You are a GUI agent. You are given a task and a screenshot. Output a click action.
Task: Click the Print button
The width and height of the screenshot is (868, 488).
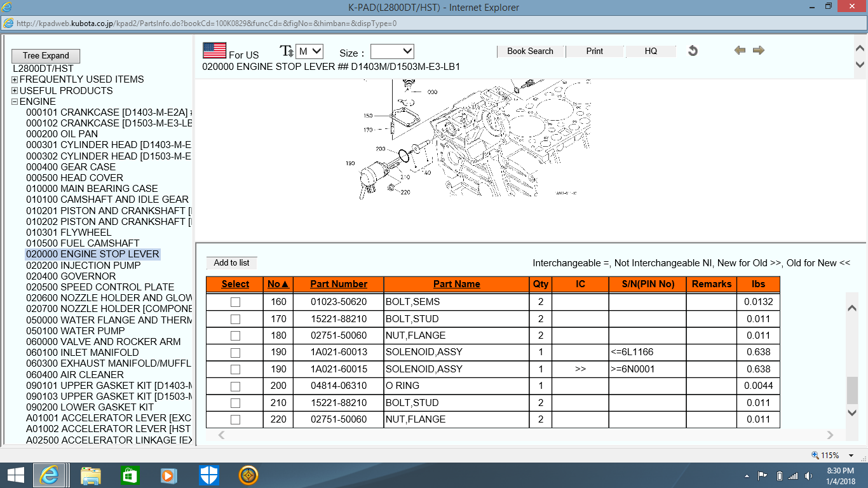tap(595, 51)
